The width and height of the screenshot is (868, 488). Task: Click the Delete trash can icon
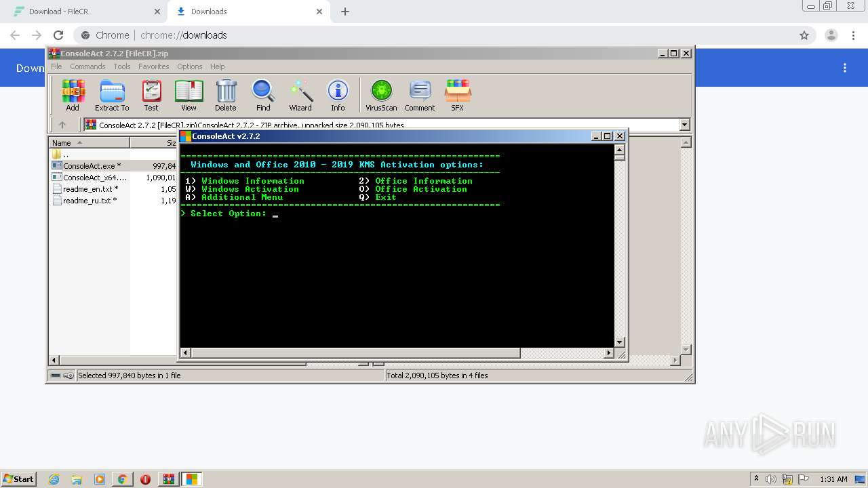click(x=226, y=96)
